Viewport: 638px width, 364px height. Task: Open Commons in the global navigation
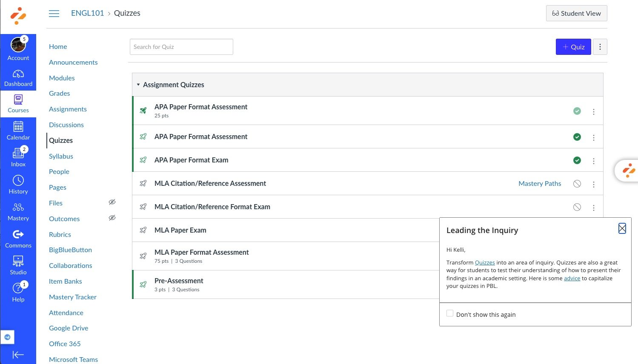[x=18, y=239]
